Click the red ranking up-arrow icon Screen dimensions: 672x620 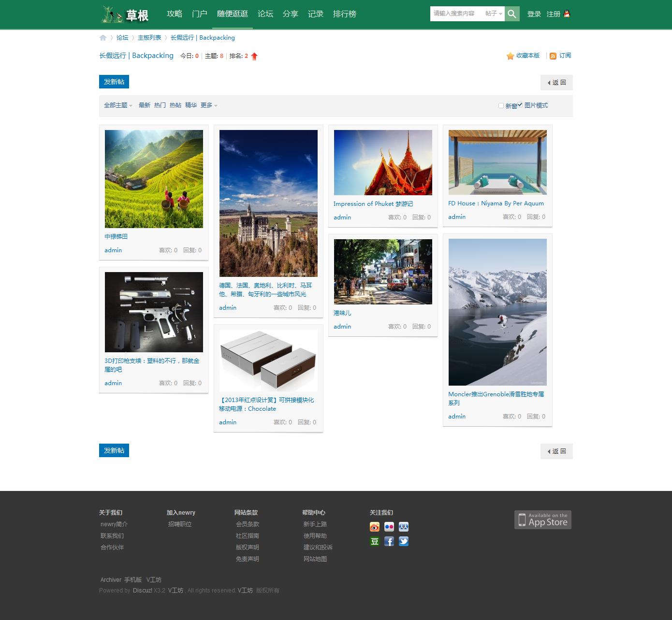(254, 56)
